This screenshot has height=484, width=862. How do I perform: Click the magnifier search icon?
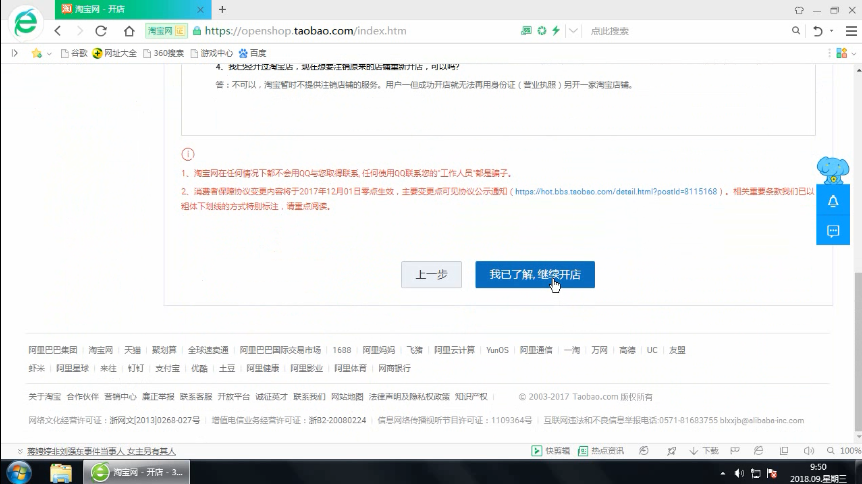pyautogui.click(x=795, y=31)
